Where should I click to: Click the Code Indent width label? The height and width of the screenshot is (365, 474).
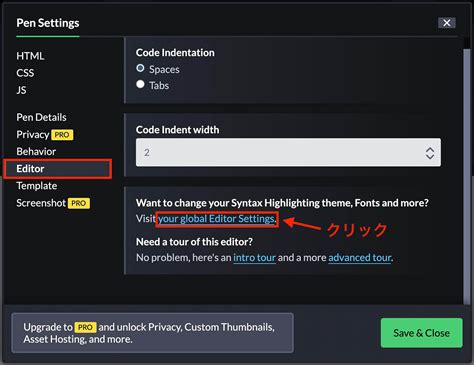(x=177, y=130)
